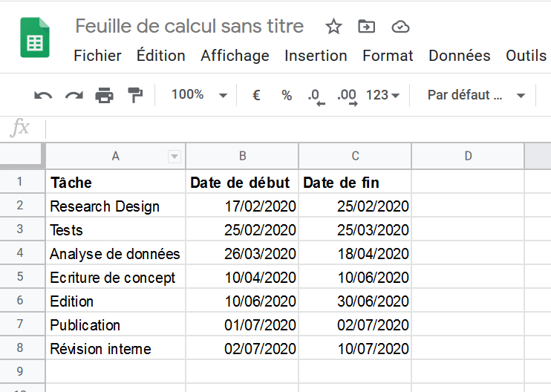
Task: Select the Publication cell
Action: tap(116, 324)
